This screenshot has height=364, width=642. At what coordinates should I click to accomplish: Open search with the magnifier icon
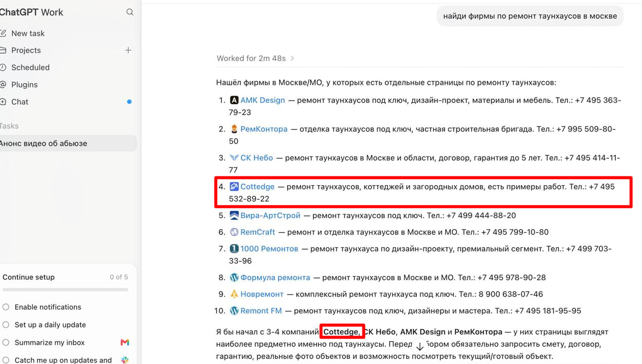pos(130,12)
